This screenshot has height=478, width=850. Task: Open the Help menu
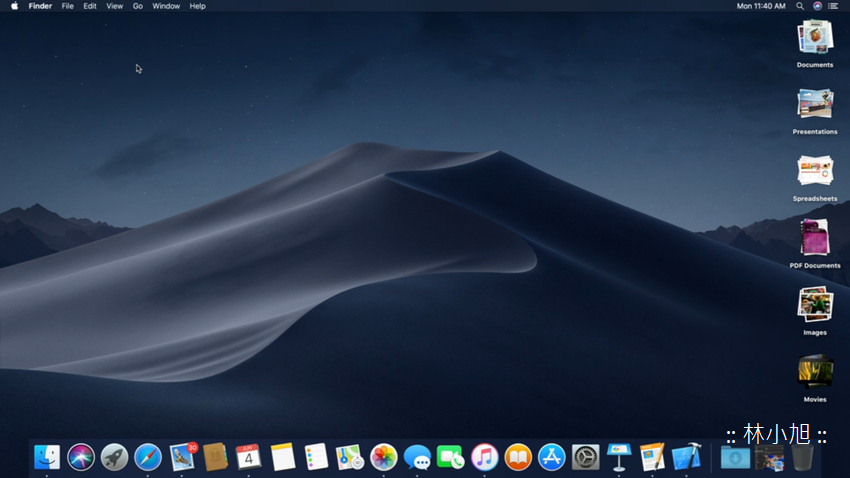point(197,6)
